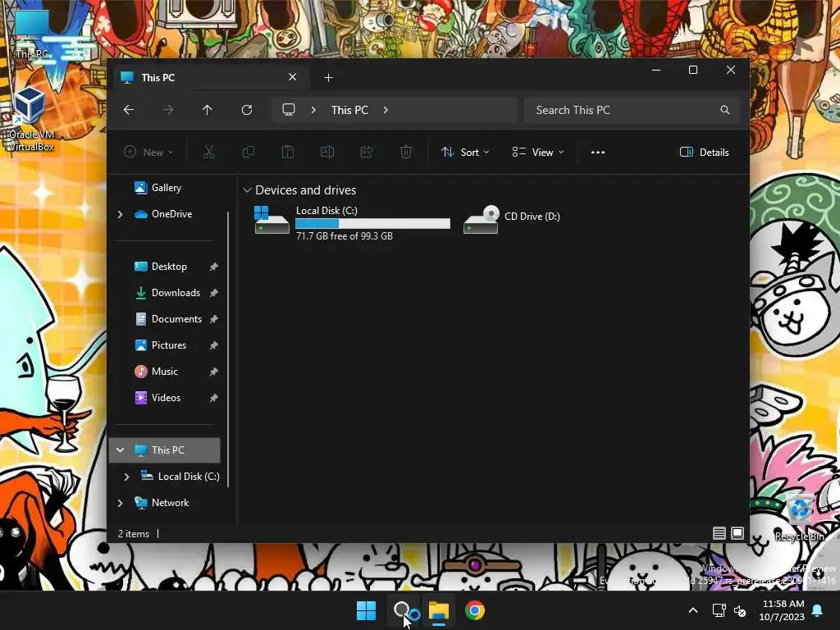Select the CD Drive (D:) icon
The width and height of the screenshot is (840, 630).
481,220
